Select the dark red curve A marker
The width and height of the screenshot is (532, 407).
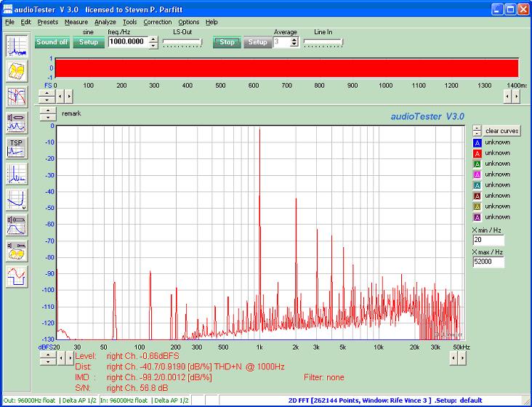click(477, 196)
